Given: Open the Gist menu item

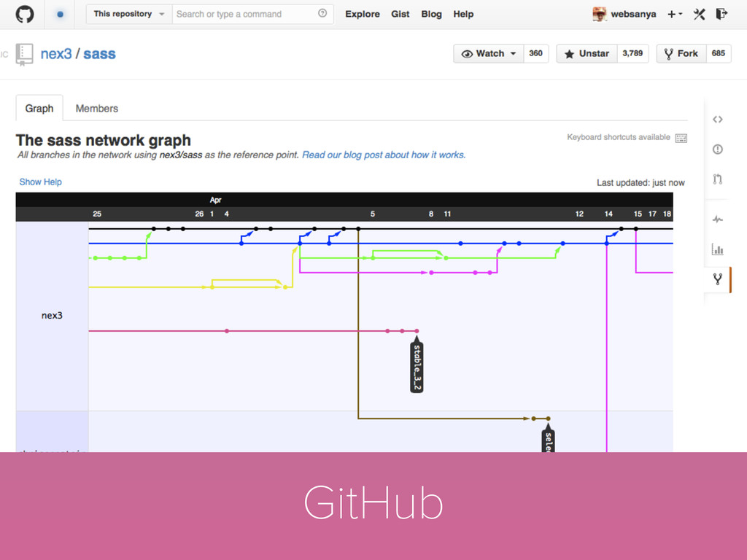Looking at the screenshot, I should pos(400,15).
